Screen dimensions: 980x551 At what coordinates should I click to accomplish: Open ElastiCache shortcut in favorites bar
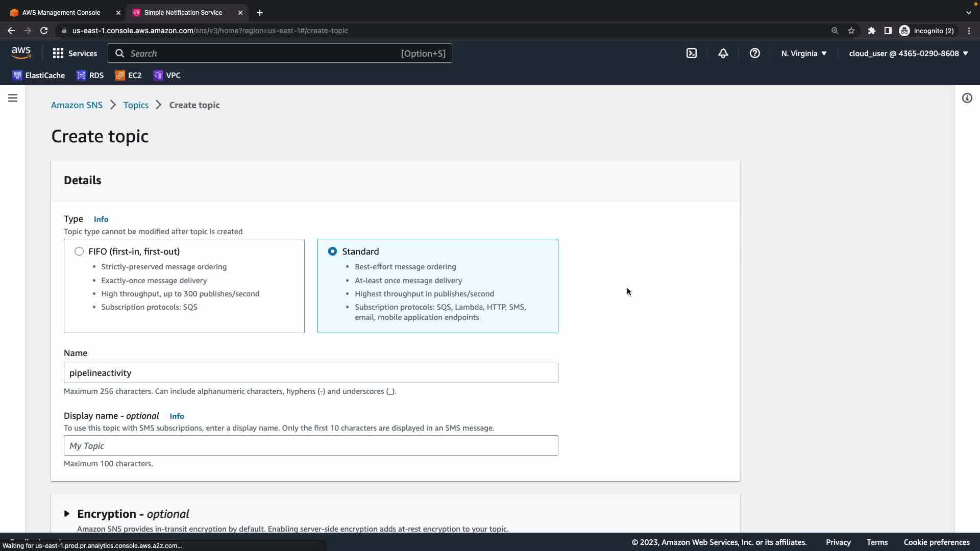click(x=39, y=76)
